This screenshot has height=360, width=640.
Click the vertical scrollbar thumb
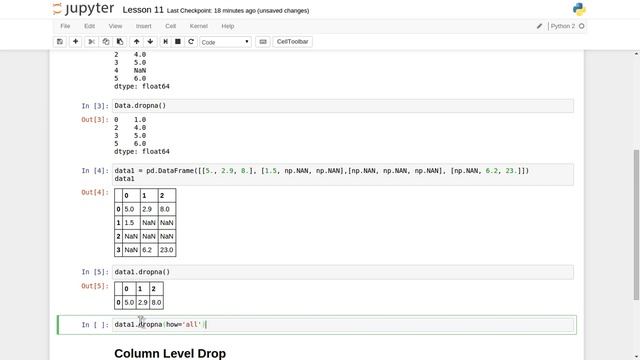636,224
